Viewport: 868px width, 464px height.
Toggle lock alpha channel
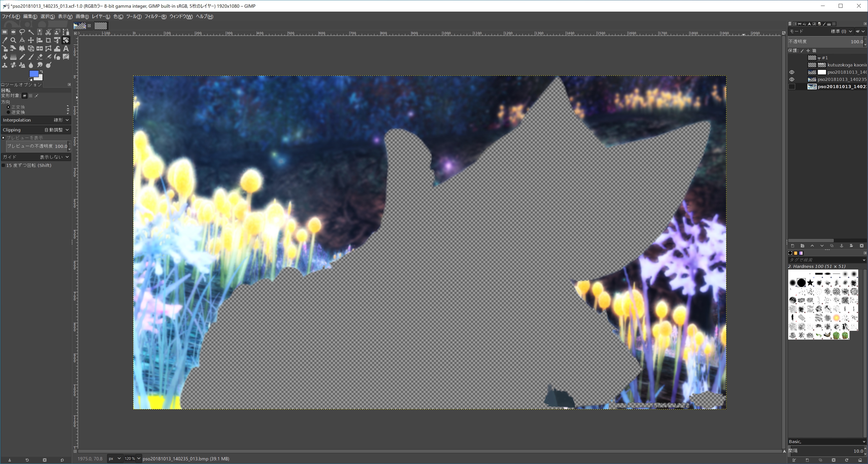814,50
